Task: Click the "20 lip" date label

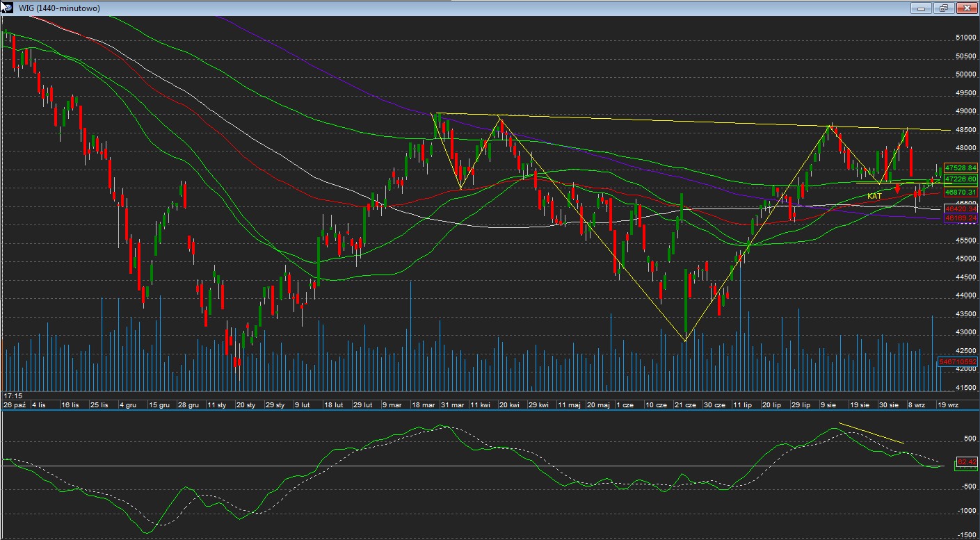Action: pyautogui.click(x=772, y=404)
